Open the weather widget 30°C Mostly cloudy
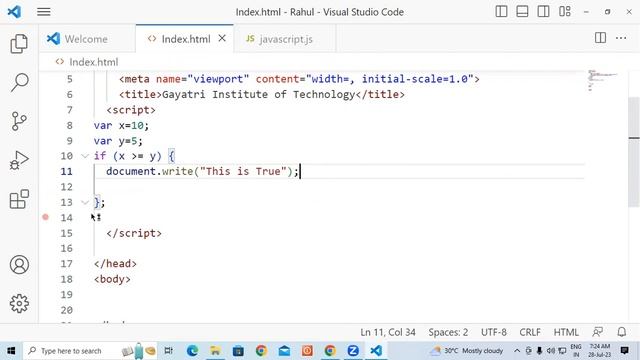This screenshot has width=640, height=360. point(466,351)
